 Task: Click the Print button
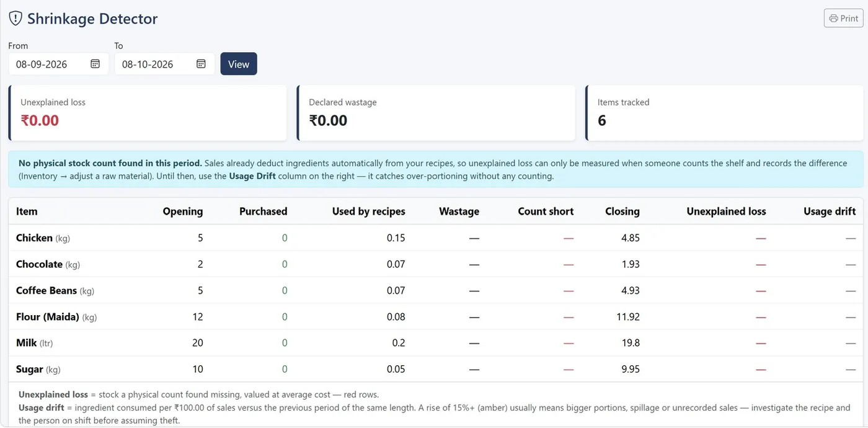point(843,18)
